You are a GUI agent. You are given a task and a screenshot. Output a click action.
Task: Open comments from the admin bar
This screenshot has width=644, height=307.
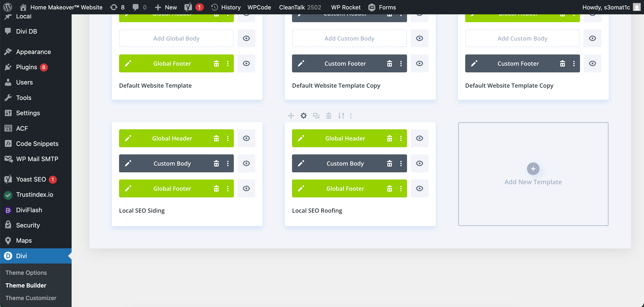pos(139,7)
